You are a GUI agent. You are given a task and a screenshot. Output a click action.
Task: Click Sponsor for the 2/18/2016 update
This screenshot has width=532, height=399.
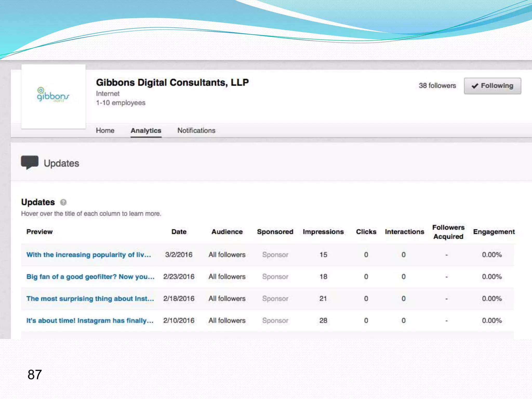coord(275,298)
